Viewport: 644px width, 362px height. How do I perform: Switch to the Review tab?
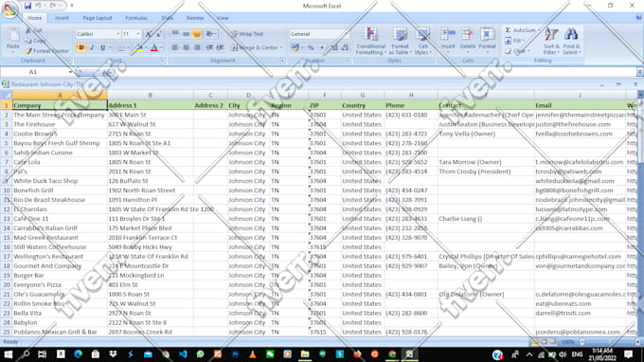195,18
